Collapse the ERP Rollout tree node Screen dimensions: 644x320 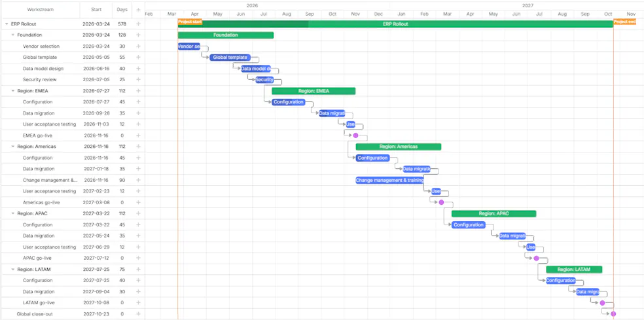tap(7, 24)
